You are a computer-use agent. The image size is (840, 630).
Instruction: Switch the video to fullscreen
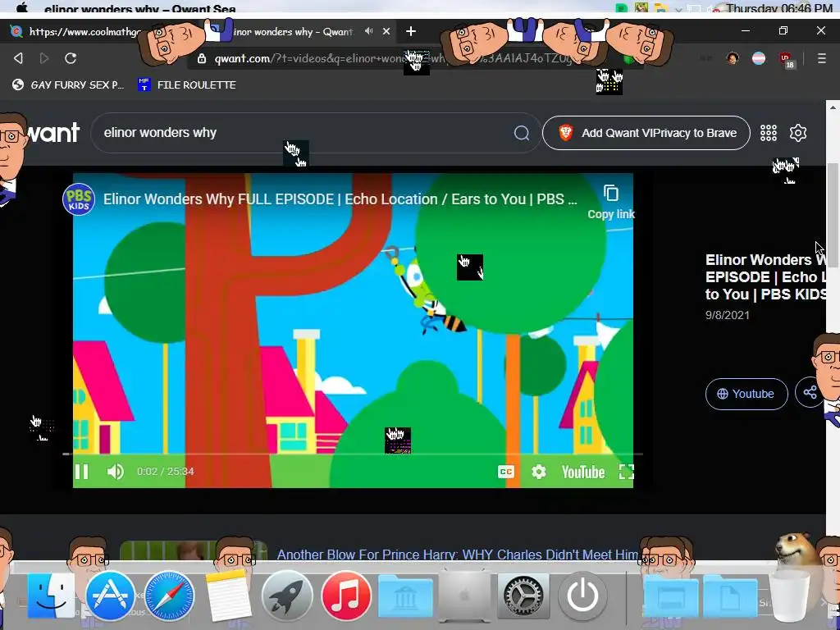626,472
